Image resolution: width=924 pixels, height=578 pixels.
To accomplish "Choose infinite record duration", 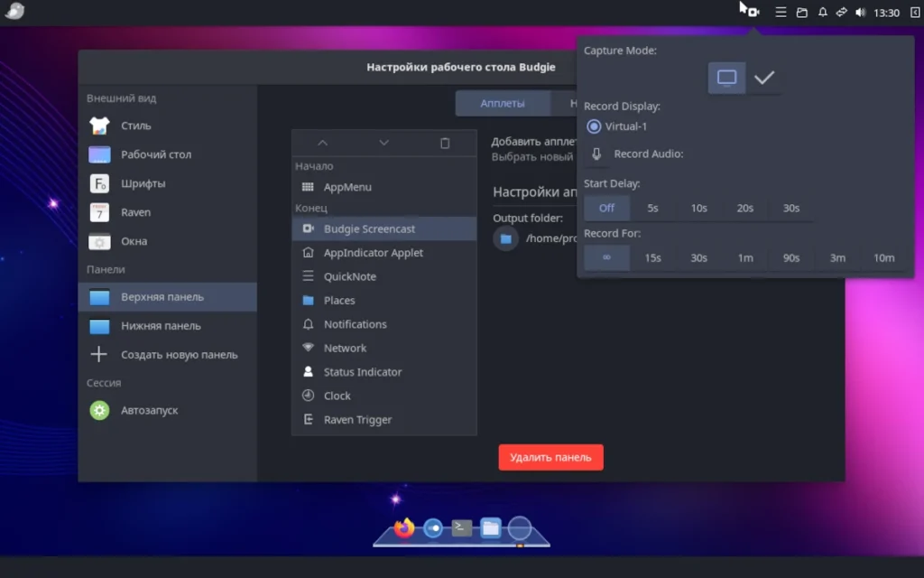I will [x=606, y=257].
